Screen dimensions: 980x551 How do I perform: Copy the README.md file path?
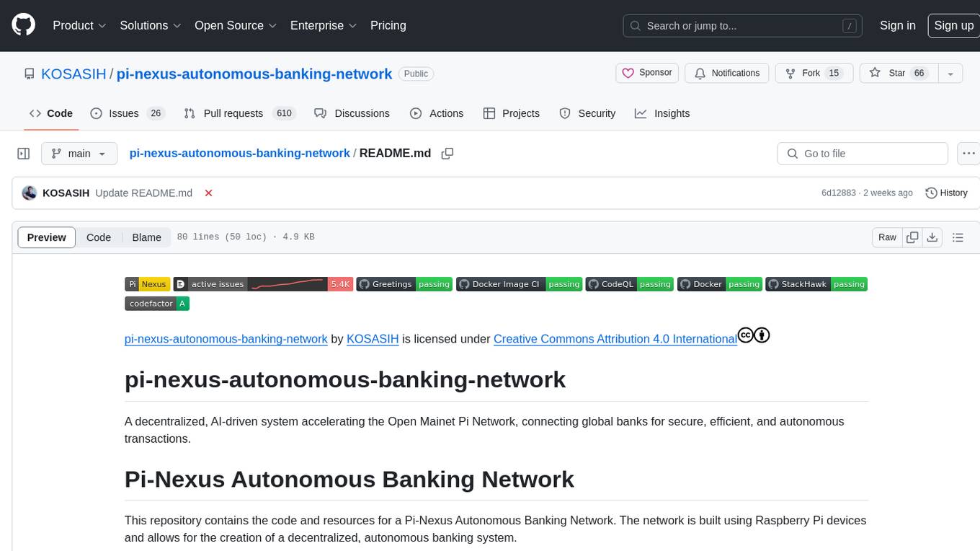pyautogui.click(x=447, y=154)
